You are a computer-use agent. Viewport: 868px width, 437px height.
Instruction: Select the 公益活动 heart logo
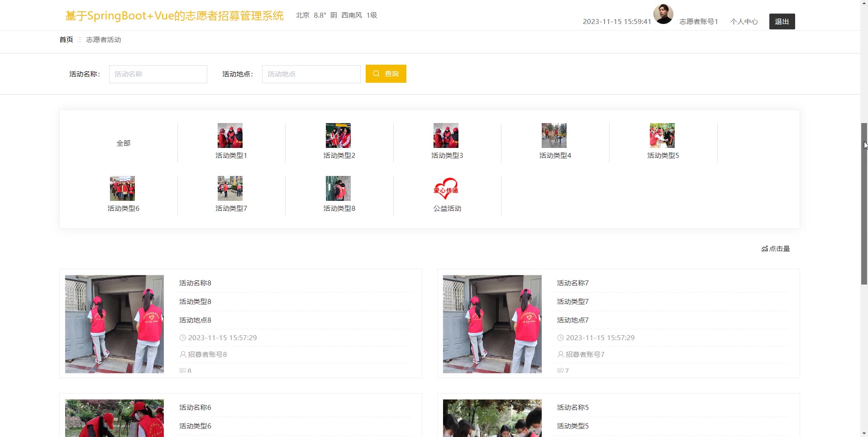coord(446,188)
